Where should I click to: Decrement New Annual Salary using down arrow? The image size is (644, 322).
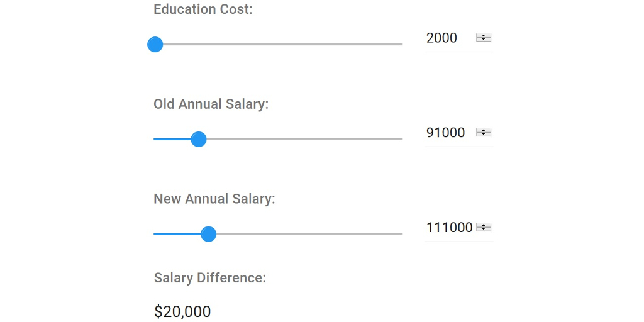pyautogui.click(x=483, y=230)
